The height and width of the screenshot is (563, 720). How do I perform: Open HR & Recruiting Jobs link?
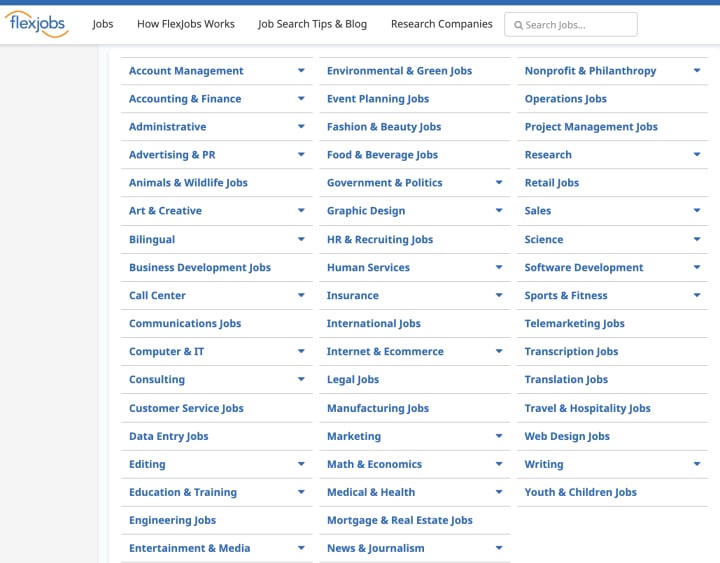[x=380, y=239]
